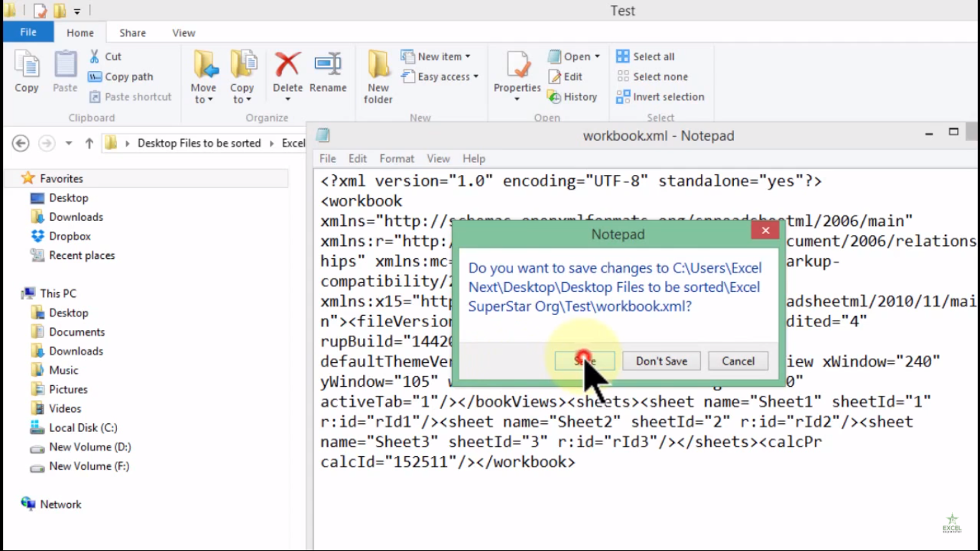
Task: Click Copy path in ribbon
Action: (x=121, y=77)
